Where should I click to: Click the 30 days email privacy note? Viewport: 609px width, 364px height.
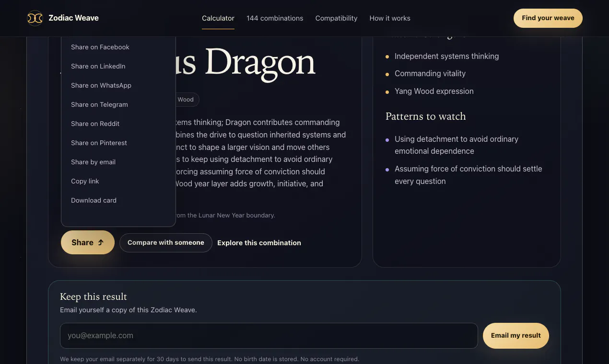pyautogui.click(x=210, y=359)
